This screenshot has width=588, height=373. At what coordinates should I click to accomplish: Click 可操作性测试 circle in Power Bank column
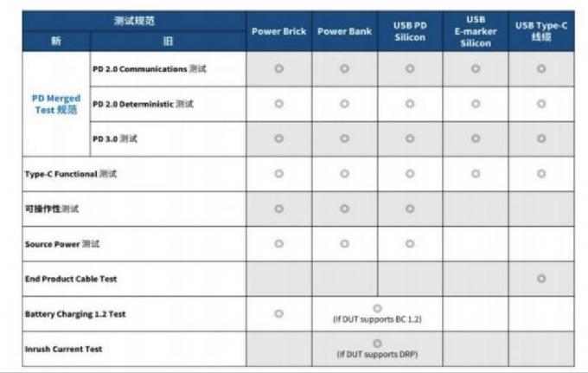(x=344, y=209)
